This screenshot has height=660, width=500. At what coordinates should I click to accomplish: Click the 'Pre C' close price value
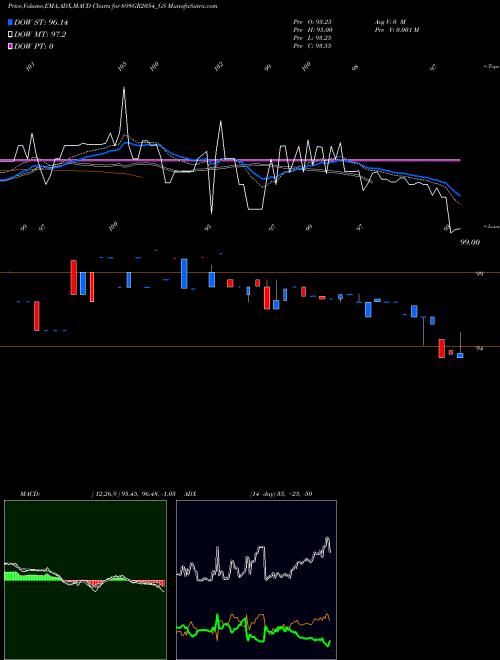[312, 45]
